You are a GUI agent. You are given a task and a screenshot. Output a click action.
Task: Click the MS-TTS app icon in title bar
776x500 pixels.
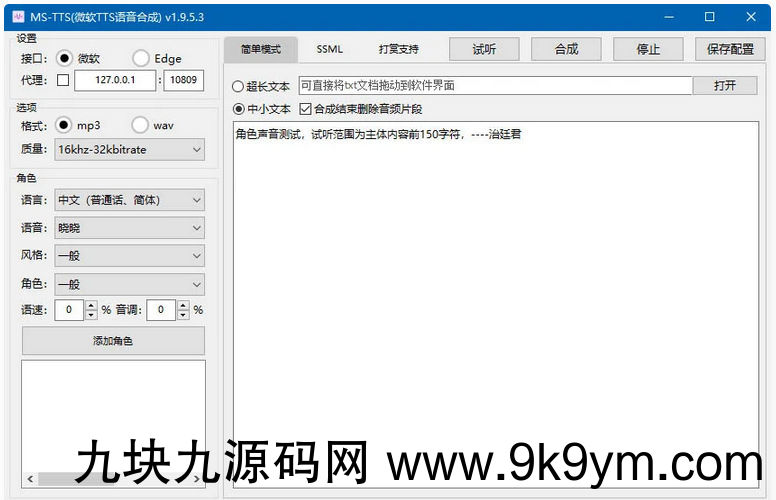[x=17, y=17]
